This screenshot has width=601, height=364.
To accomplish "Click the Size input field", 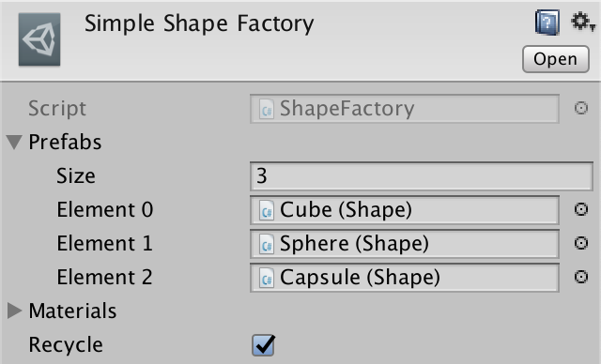I will pos(422,176).
